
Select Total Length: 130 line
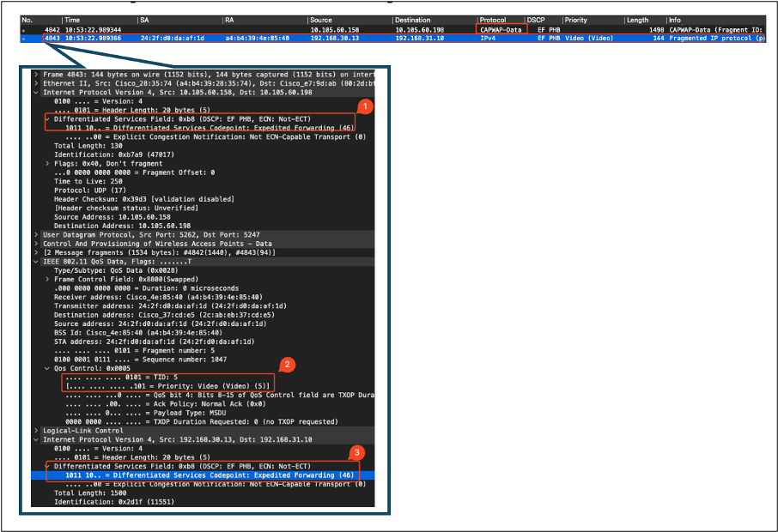[x=88, y=146]
